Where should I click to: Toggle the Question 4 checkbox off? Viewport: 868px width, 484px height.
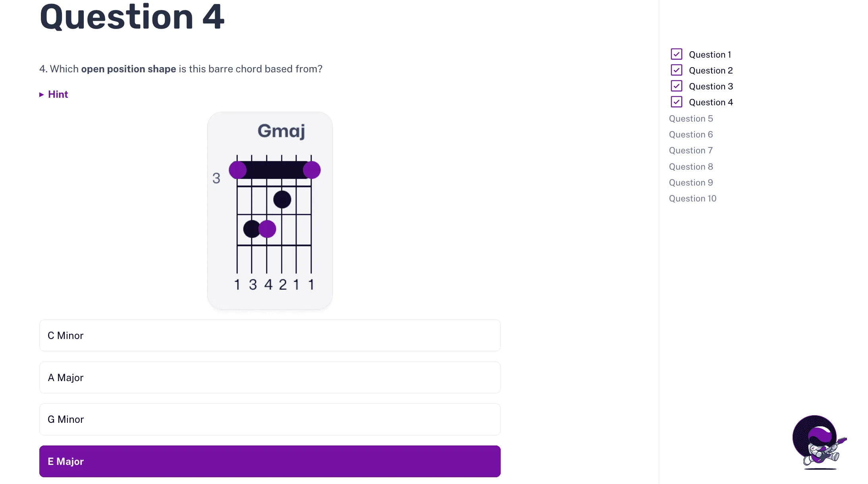coord(676,102)
